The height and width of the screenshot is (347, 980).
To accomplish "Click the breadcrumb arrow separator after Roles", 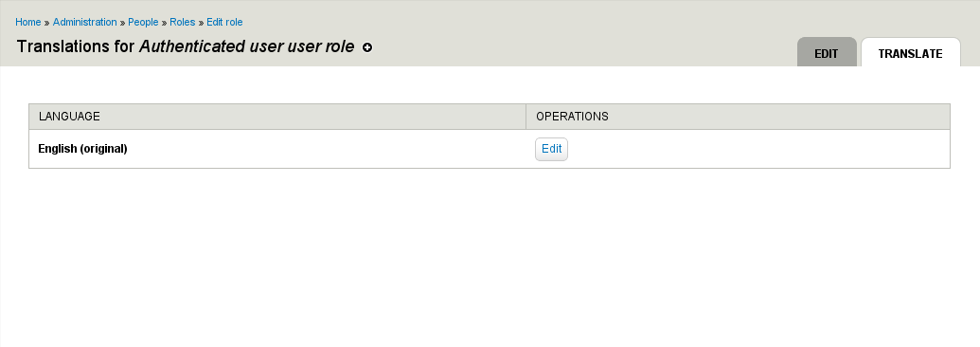I will (202, 23).
